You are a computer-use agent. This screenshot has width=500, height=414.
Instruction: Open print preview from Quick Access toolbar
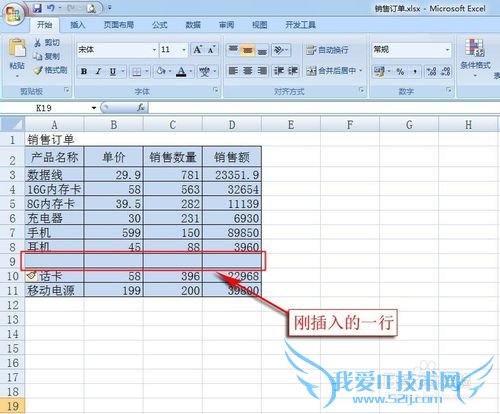[91, 8]
